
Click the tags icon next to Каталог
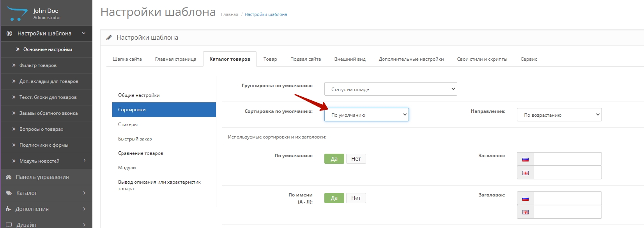9,193
